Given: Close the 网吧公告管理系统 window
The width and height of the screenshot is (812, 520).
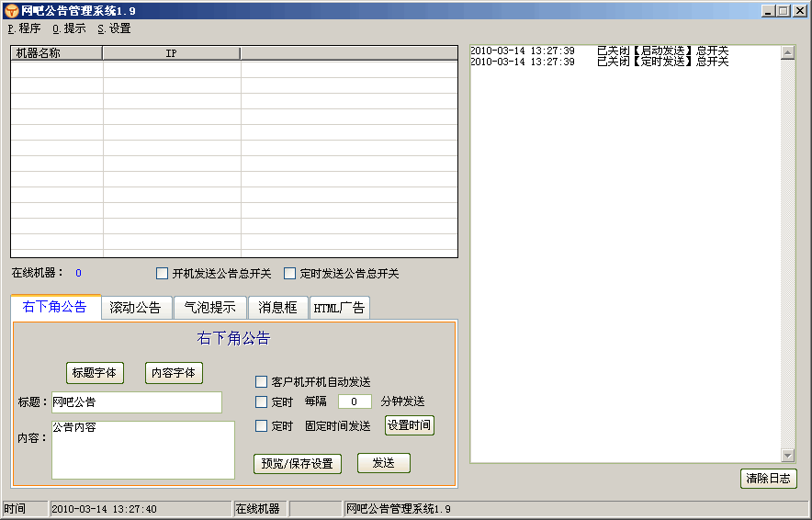Looking at the screenshot, I should 800,11.
